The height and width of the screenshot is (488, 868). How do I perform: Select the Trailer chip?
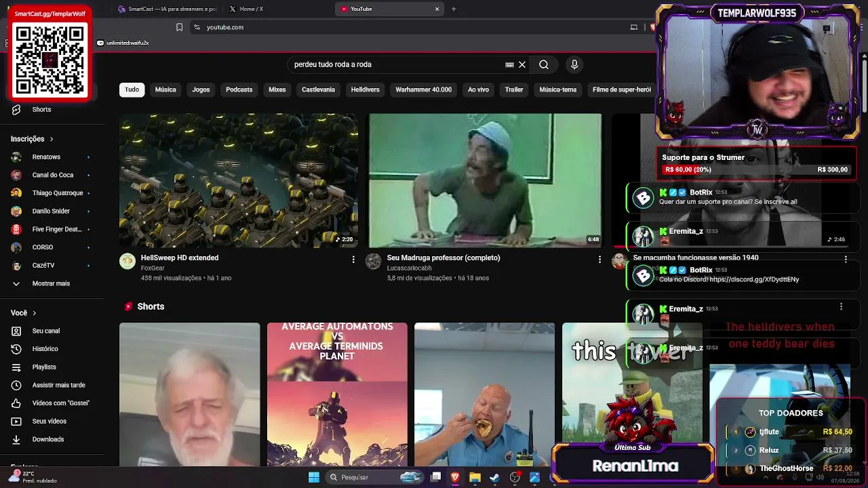[x=514, y=89]
